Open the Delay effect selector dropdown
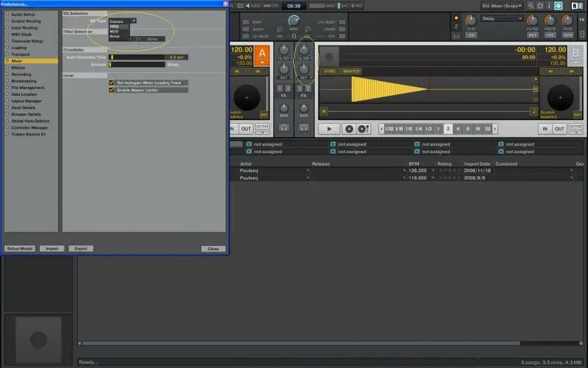The width and height of the screenshot is (588, 368). click(503, 18)
